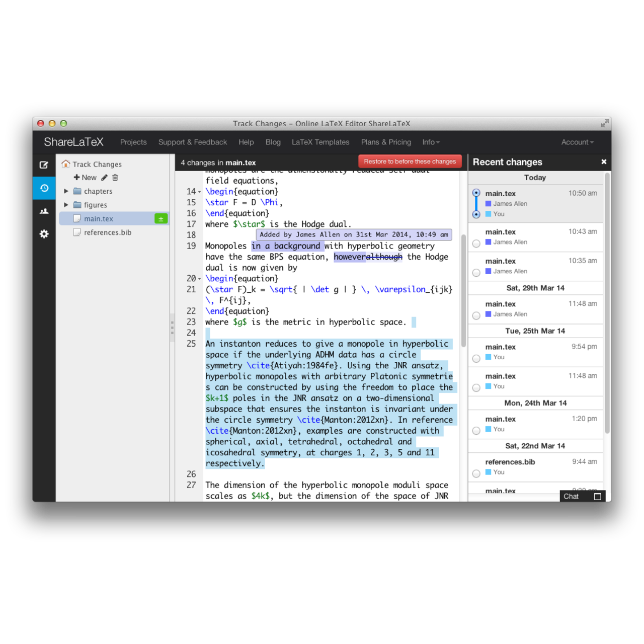The height and width of the screenshot is (644, 644).
Task: Expand the figures folder
Action: tap(66, 205)
